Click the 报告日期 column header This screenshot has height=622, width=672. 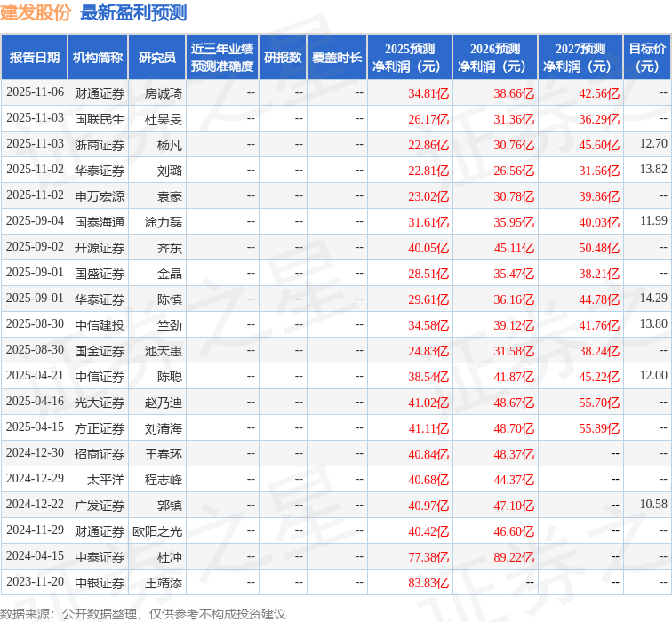pos(35,58)
